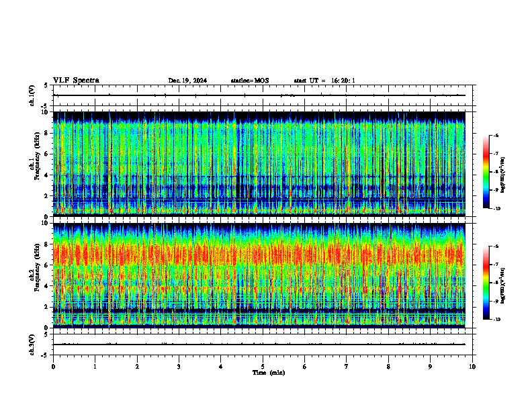The image size is (532, 411).
Task: Click the ch.2 colorbar 'log(PSD)' axis title
Action: point(503,285)
